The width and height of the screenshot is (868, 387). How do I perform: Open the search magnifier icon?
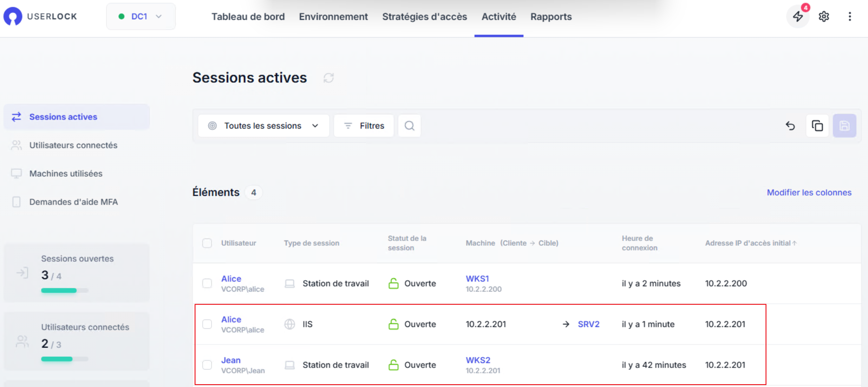pyautogui.click(x=409, y=126)
